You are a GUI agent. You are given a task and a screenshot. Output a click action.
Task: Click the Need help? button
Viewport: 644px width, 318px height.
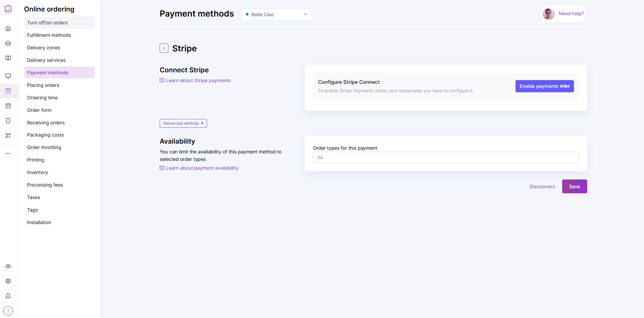click(563, 14)
